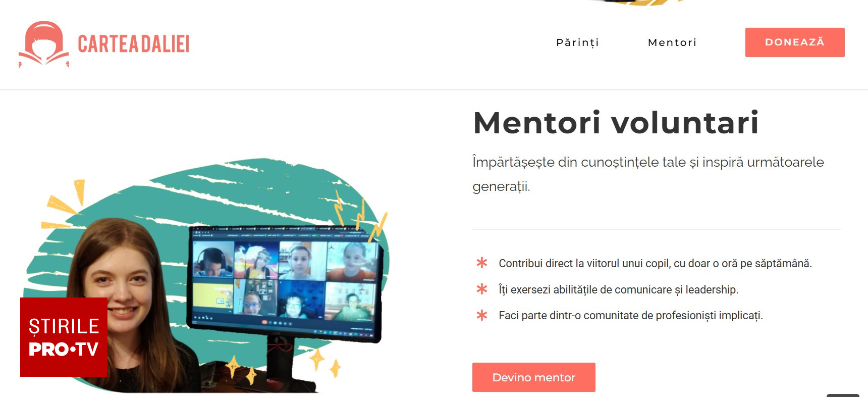This screenshot has height=397, width=868.
Task: Click the Știrile PRO TV red badge
Action: pos(64,337)
